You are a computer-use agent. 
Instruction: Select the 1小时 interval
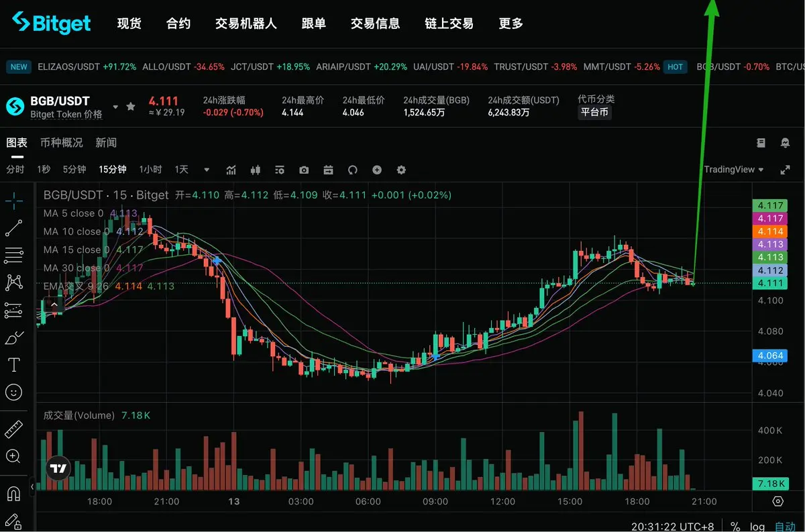(x=150, y=170)
